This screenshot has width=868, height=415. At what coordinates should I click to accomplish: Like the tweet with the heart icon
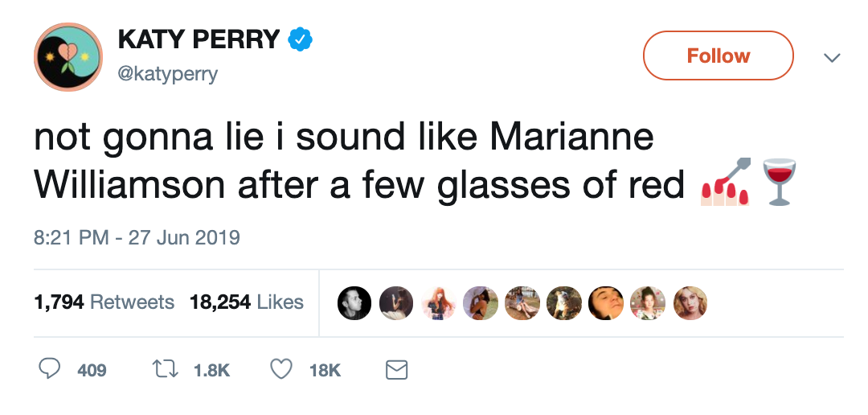click(x=280, y=369)
